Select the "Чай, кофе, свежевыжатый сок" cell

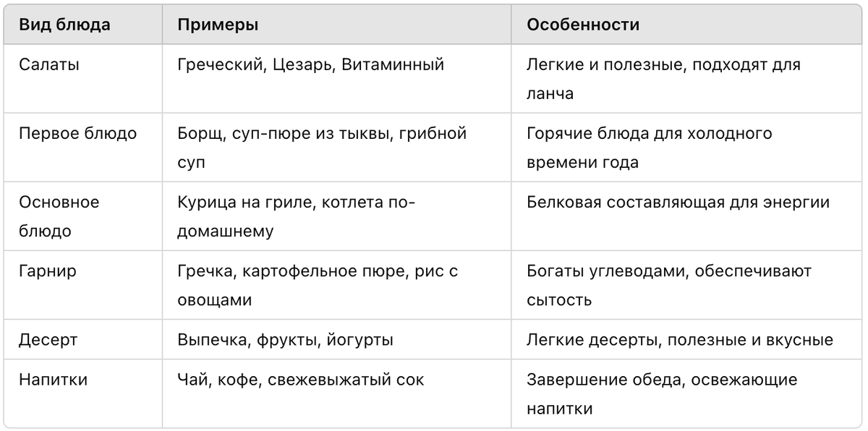337,393
